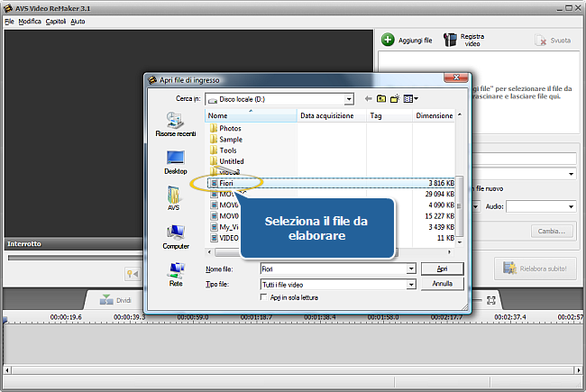Image resolution: width=586 pixels, height=392 pixels.
Task: Select the Tools folder
Action: (x=223, y=150)
